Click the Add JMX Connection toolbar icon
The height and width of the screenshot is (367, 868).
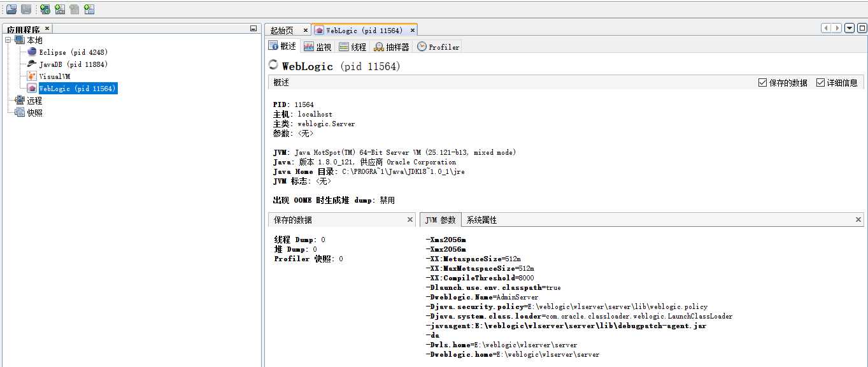(x=60, y=9)
